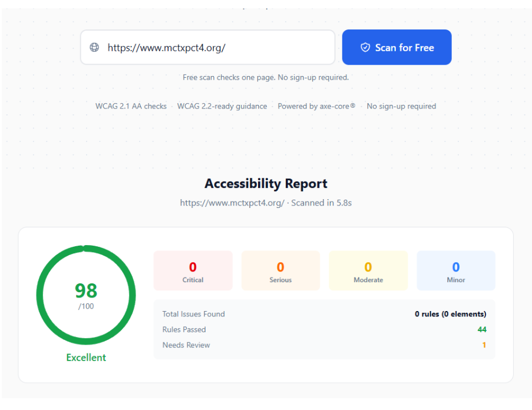Click the 'Needs Review' row label
The width and height of the screenshot is (532, 410).
186,345
